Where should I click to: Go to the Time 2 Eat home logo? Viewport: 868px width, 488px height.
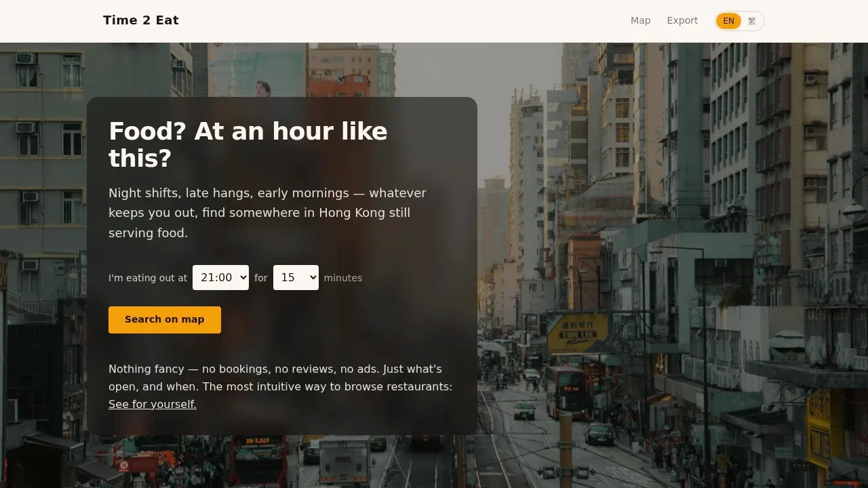[141, 20]
